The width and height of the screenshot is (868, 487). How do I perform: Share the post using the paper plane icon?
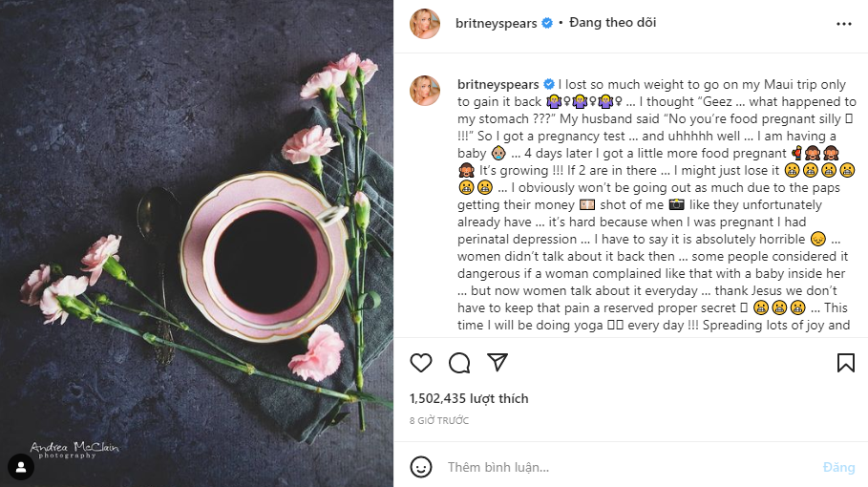click(x=497, y=363)
